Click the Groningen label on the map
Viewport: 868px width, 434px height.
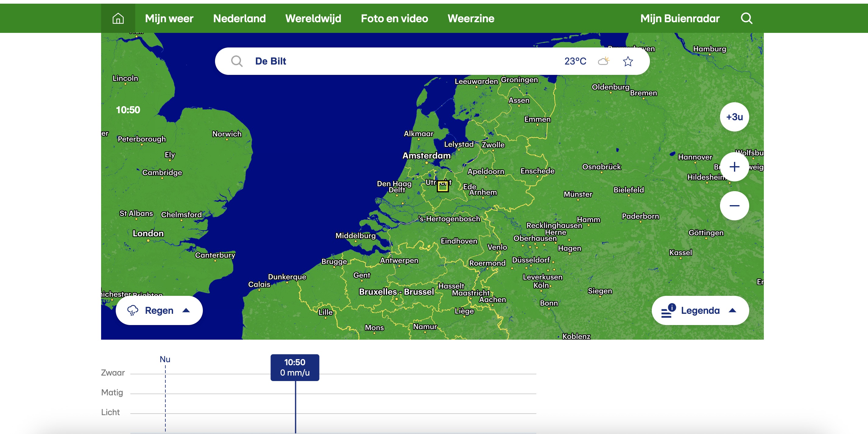(x=519, y=80)
